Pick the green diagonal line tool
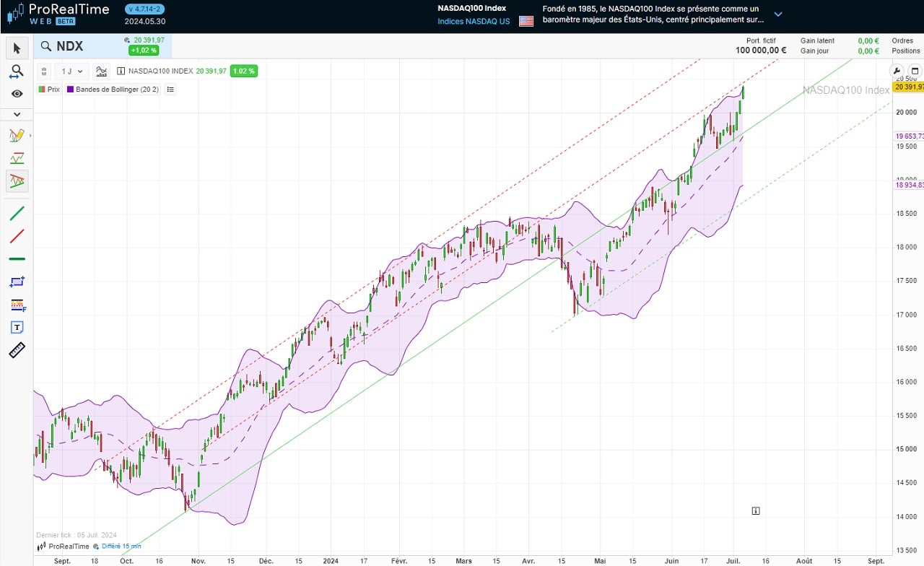 (x=17, y=213)
